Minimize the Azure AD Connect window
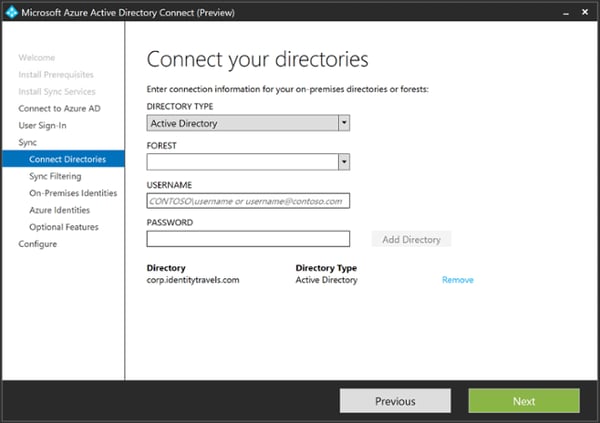 [566, 12]
